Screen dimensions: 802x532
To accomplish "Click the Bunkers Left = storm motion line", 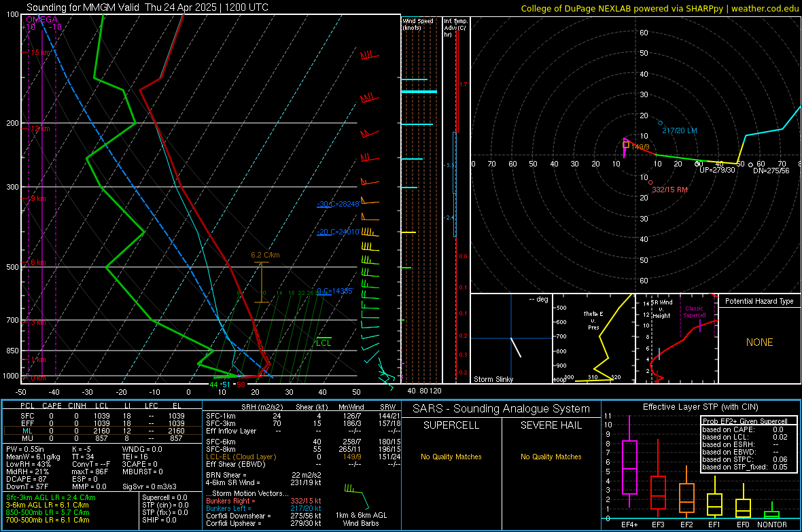I will (x=264, y=508).
